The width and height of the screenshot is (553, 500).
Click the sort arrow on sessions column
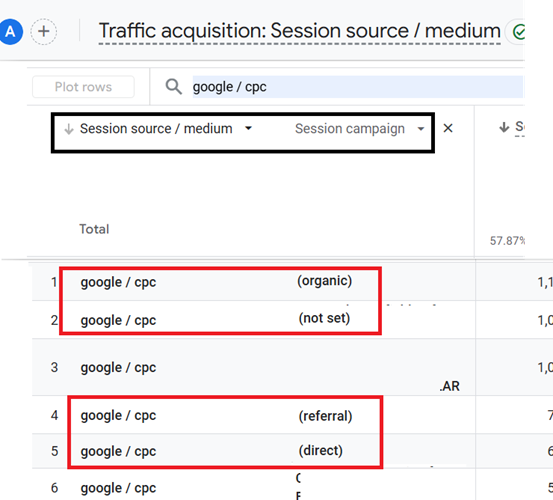pyautogui.click(x=504, y=127)
